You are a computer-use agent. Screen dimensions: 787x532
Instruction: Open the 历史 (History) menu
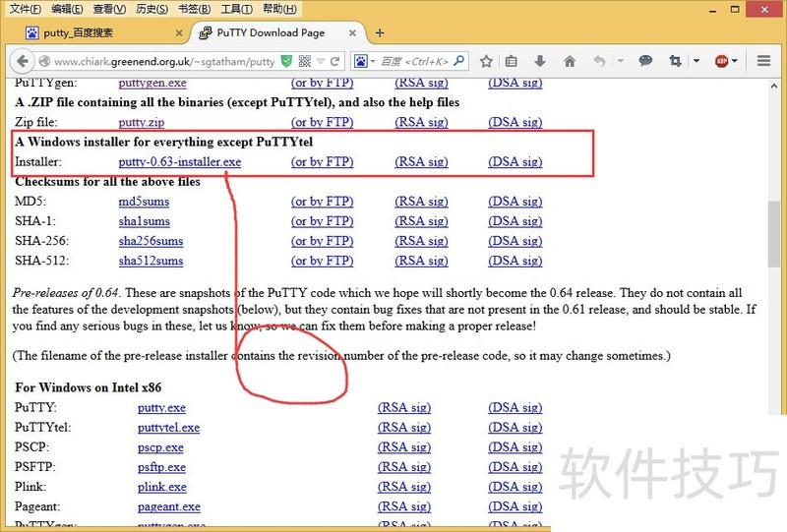pos(151,9)
